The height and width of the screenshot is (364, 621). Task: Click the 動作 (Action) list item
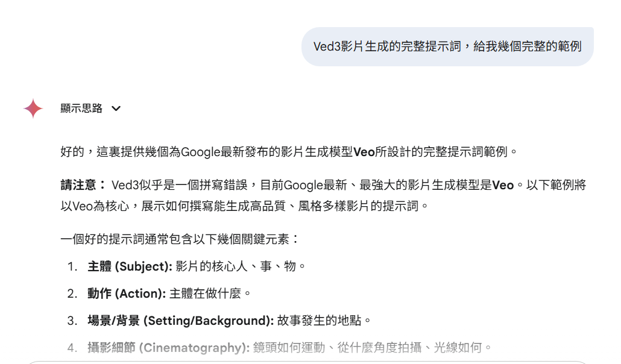(x=159, y=293)
